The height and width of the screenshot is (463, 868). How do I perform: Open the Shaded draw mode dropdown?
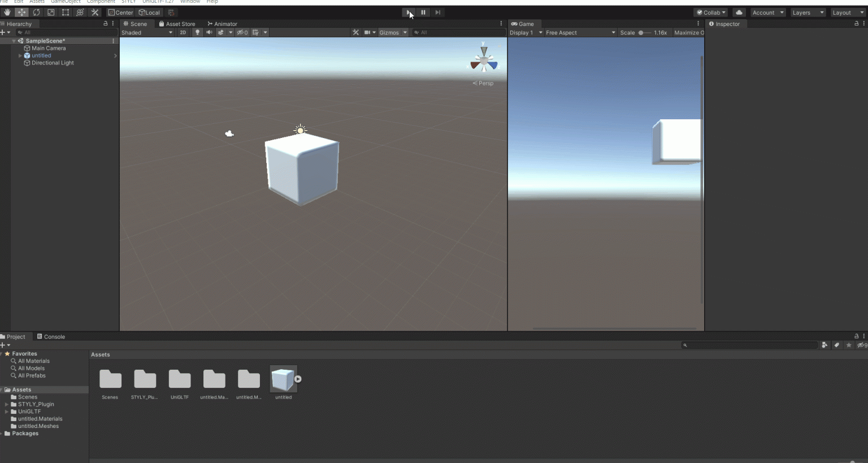point(147,33)
